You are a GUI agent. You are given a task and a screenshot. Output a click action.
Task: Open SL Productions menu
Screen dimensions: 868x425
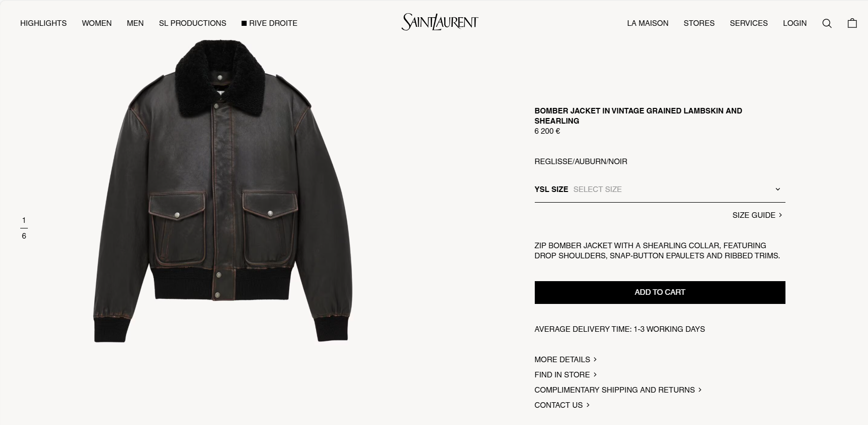tap(192, 23)
